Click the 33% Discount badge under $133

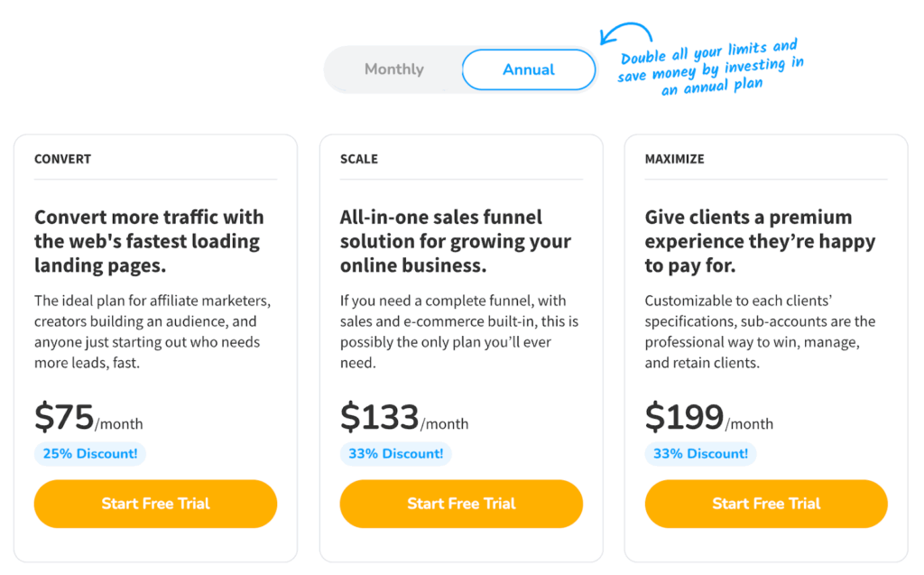(x=396, y=454)
